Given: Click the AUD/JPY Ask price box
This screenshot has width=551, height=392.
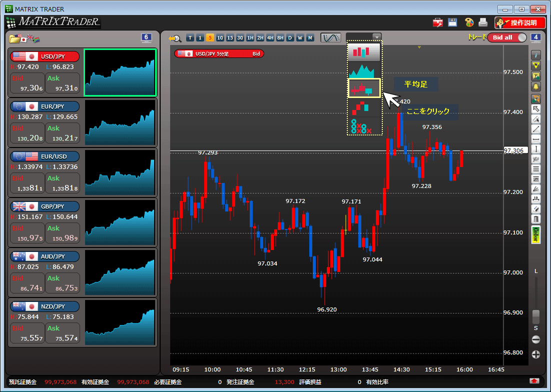Looking at the screenshot, I should pyautogui.click(x=63, y=283).
